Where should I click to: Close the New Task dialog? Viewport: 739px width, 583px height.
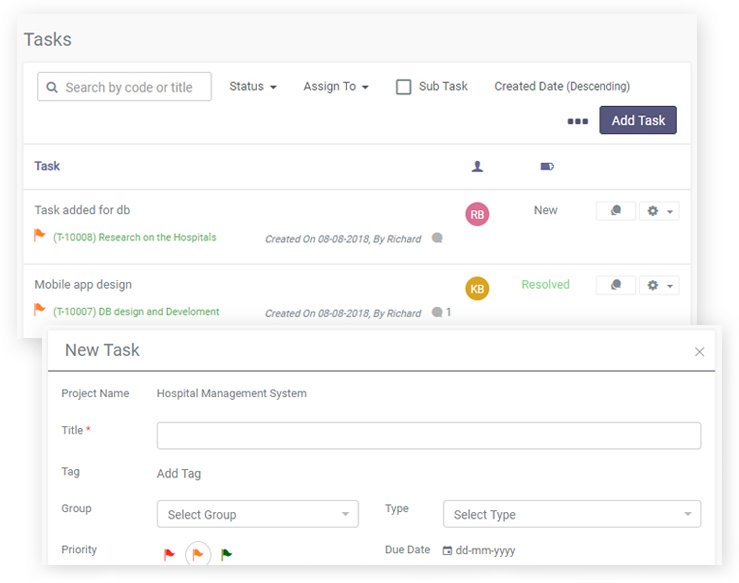699,352
